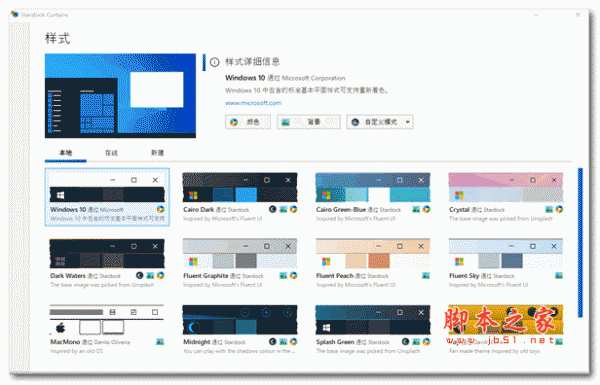Select the Midnight style thumbnail
The width and height of the screenshot is (600, 385).
(x=240, y=320)
